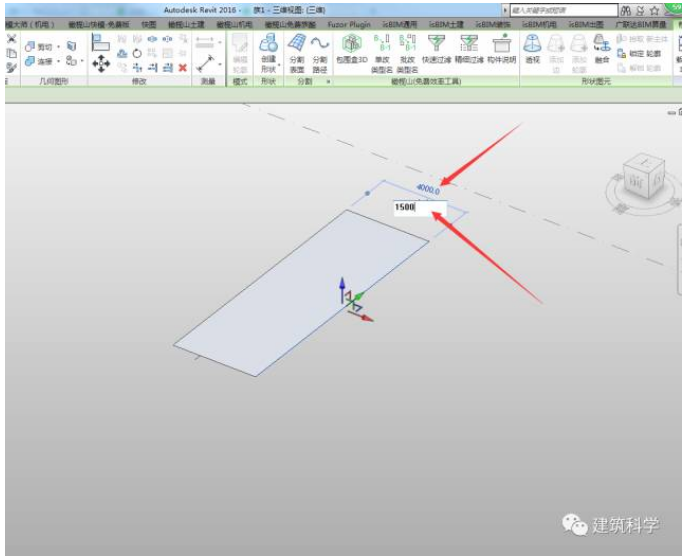The height and width of the screenshot is (558, 690).
Task: Expand the 分割 panel arrow
Action: click(x=328, y=82)
